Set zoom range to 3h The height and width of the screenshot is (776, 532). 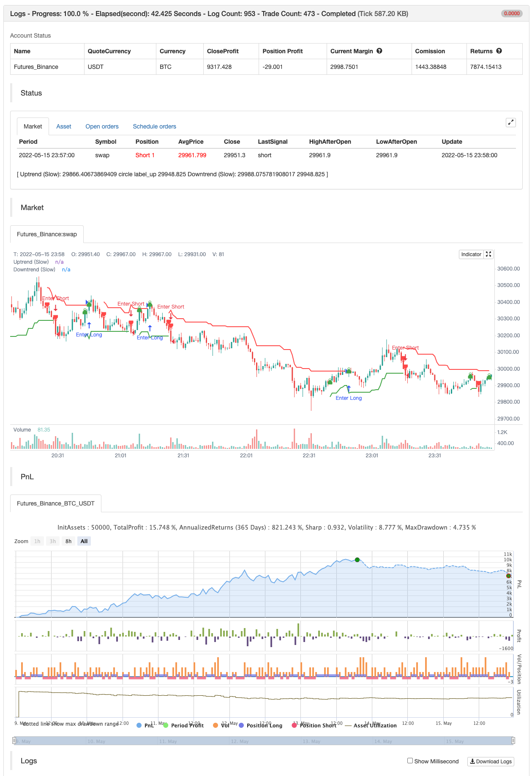coord(53,541)
